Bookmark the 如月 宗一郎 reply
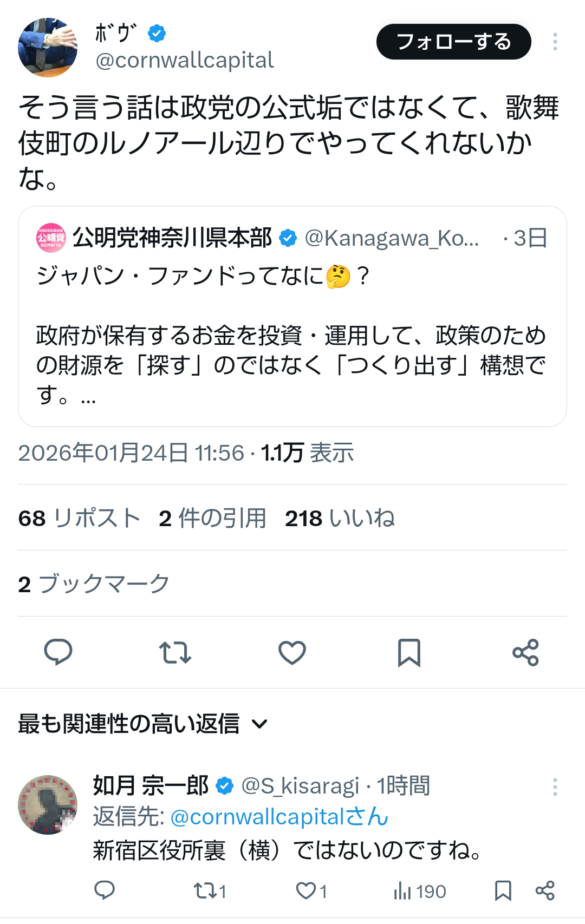 pyautogui.click(x=503, y=890)
